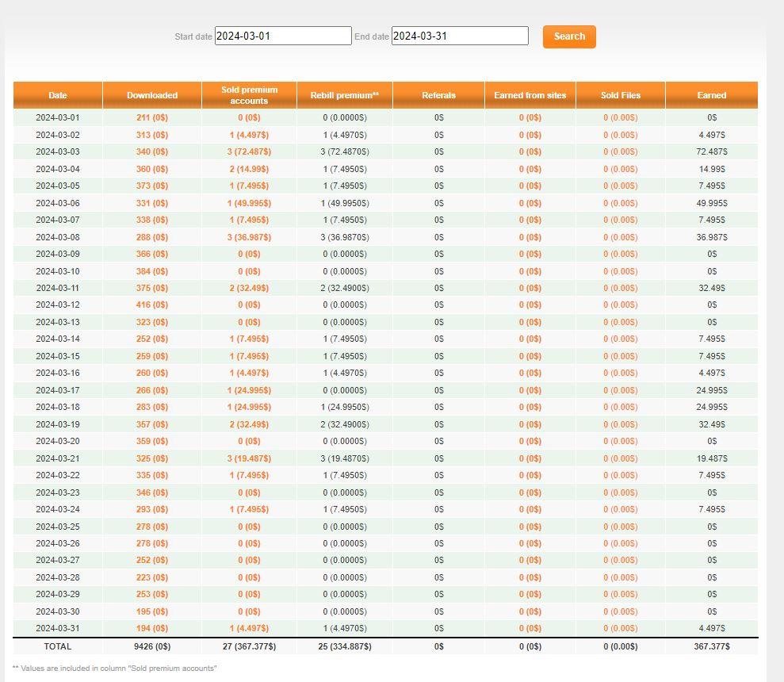Open the 194 (0$) downloaded link
This screenshot has height=682, width=784.
(x=152, y=628)
